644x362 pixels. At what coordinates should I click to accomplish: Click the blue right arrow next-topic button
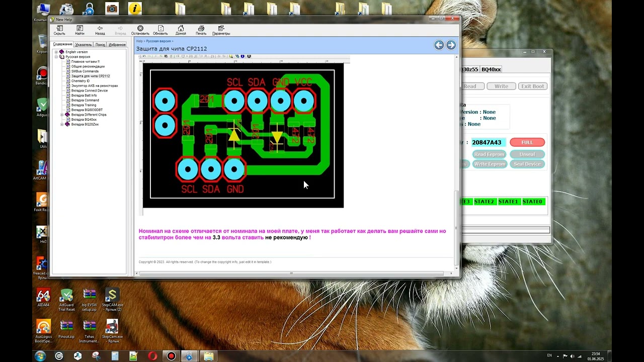click(451, 45)
